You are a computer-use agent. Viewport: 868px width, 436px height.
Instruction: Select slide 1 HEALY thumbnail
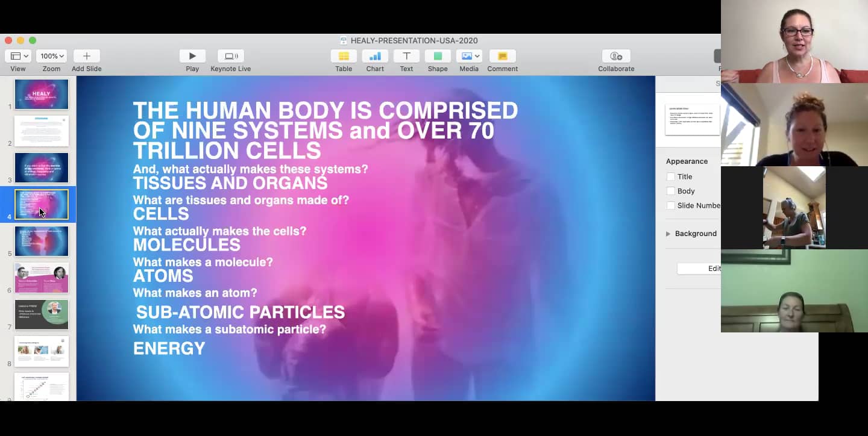point(42,95)
